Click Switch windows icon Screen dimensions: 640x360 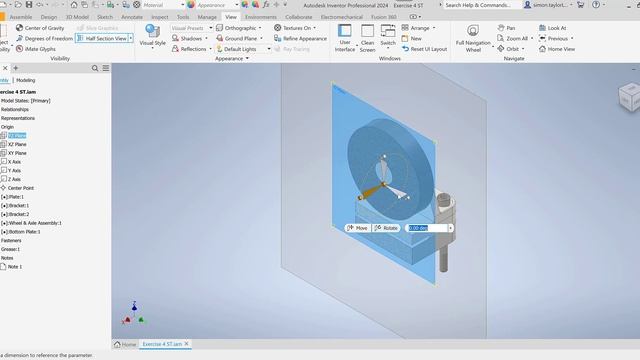388,31
